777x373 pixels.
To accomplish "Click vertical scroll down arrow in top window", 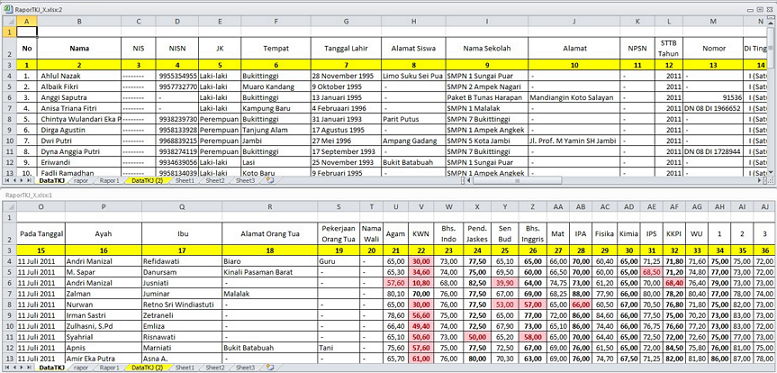I will pyautogui.click(x=772, y=172).
